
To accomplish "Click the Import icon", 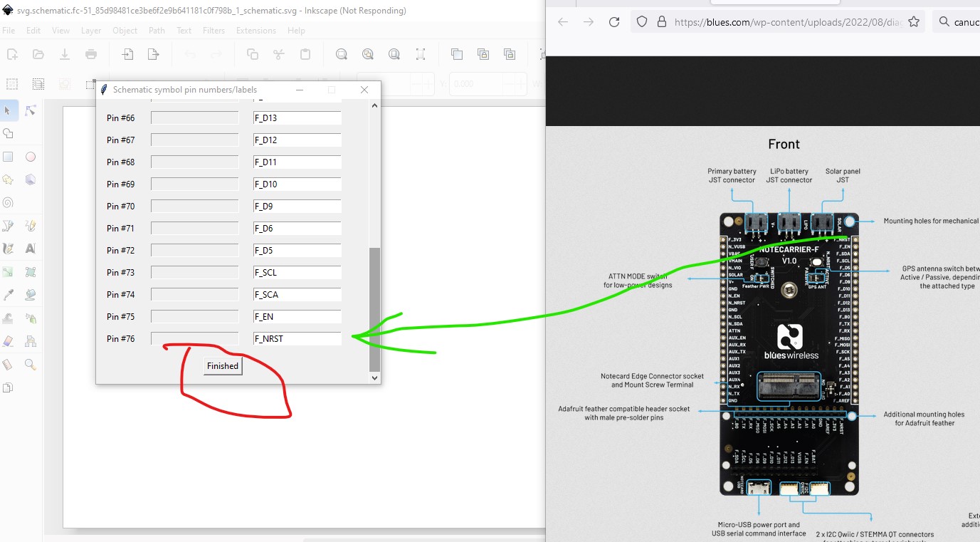I will [x=127, y=54].
